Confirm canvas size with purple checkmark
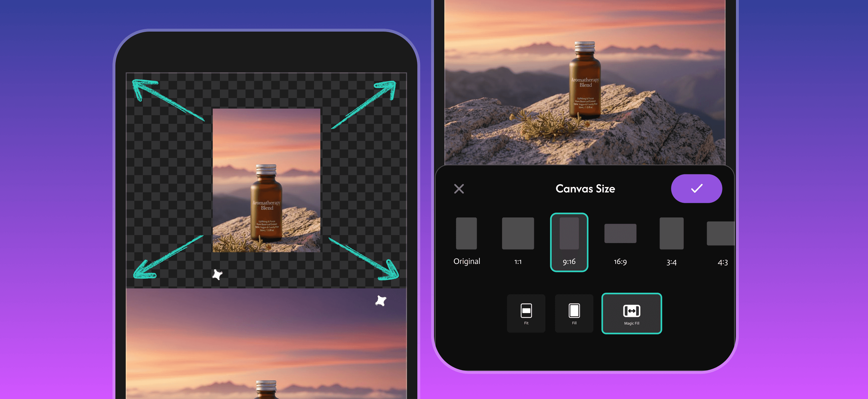The image size is (868, 399). pos(696,188)
